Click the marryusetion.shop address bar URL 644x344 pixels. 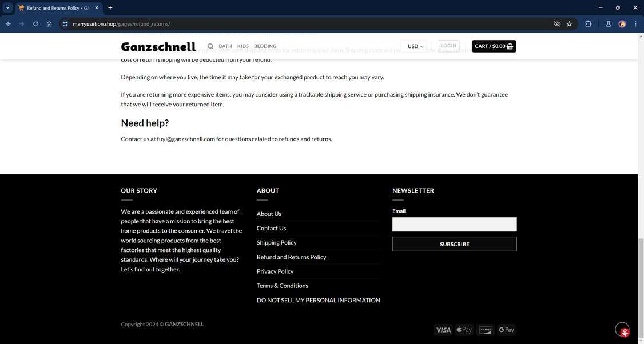pyautogui.click(x=121, y=24)
